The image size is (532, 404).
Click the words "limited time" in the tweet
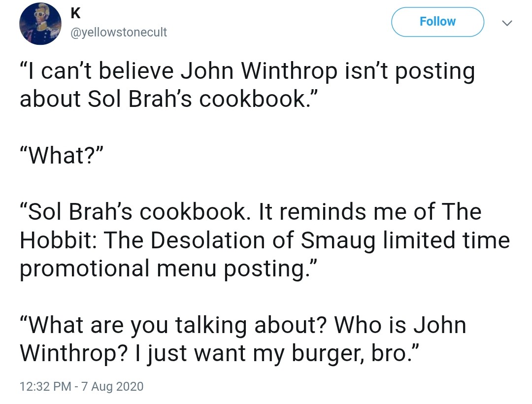[x=446, y=240]
